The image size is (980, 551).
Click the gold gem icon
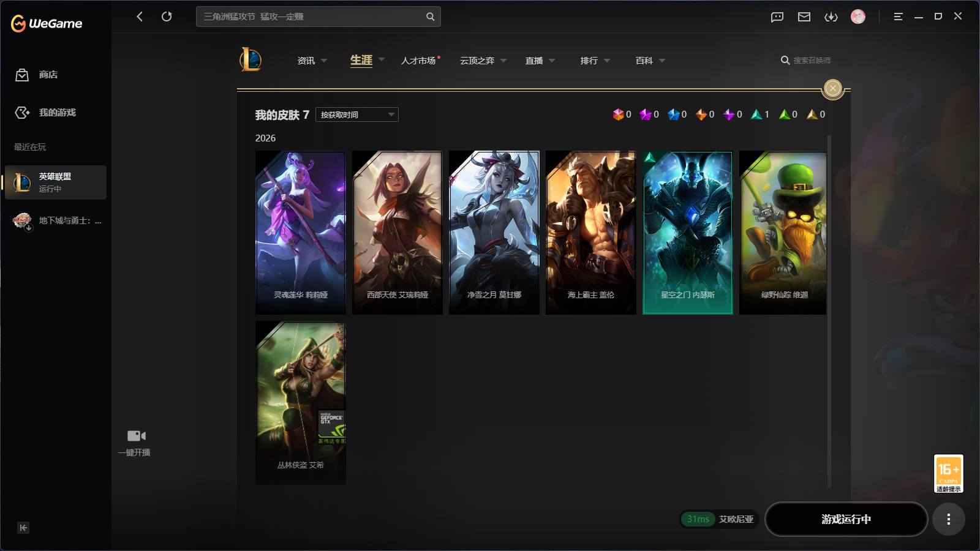coord(812,114)
